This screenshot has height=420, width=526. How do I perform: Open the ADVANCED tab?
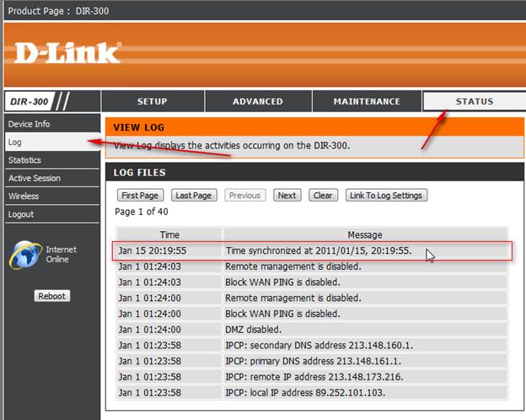click(x=258, y=101)
